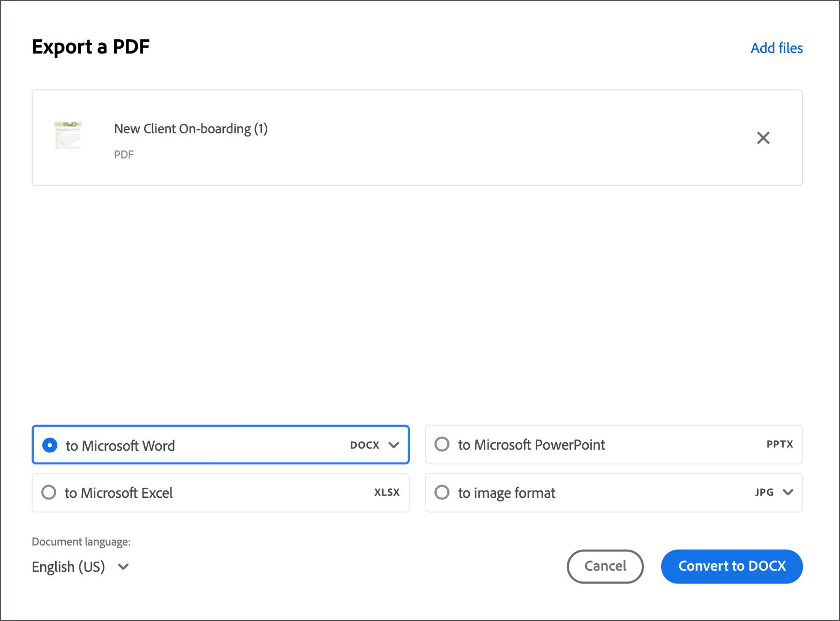This screenshot has width=840, height=621.
Task: Click the Document language label
Action: pyautogui.click(x=81, y=542)
